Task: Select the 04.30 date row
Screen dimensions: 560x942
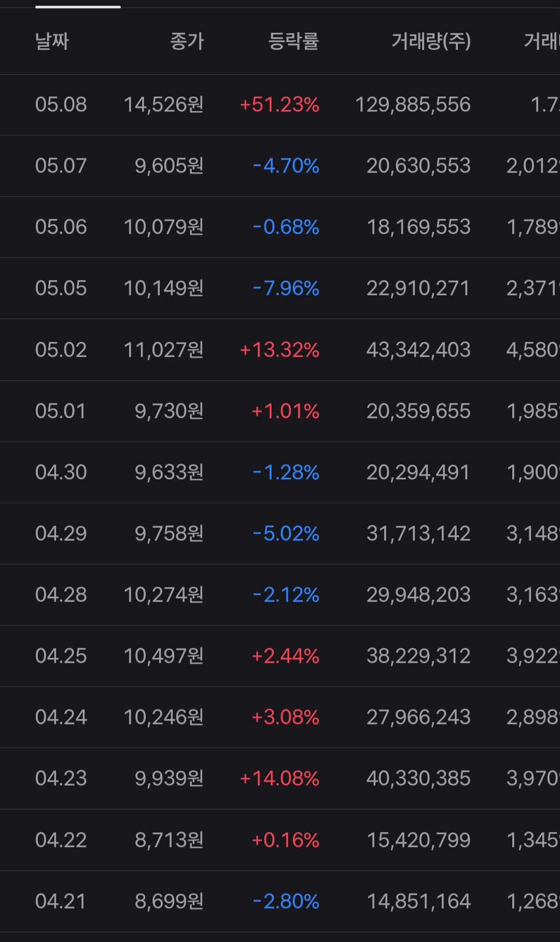Action: pos(280,472)
